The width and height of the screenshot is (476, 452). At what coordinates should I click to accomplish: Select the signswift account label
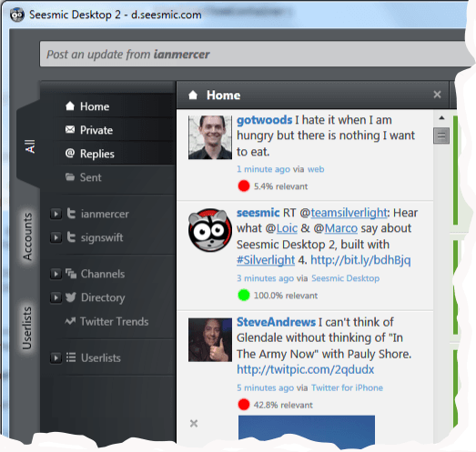pyautogui.click(x=102, y=237)
